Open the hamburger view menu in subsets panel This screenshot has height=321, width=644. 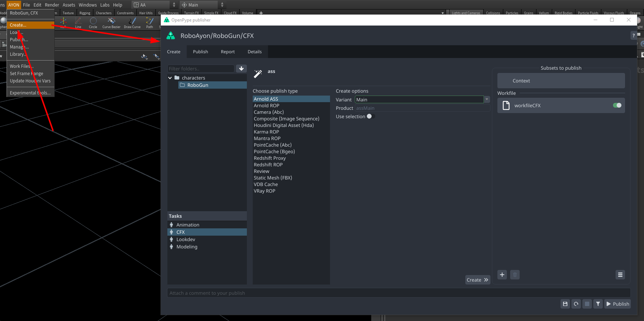click(620, 275)
